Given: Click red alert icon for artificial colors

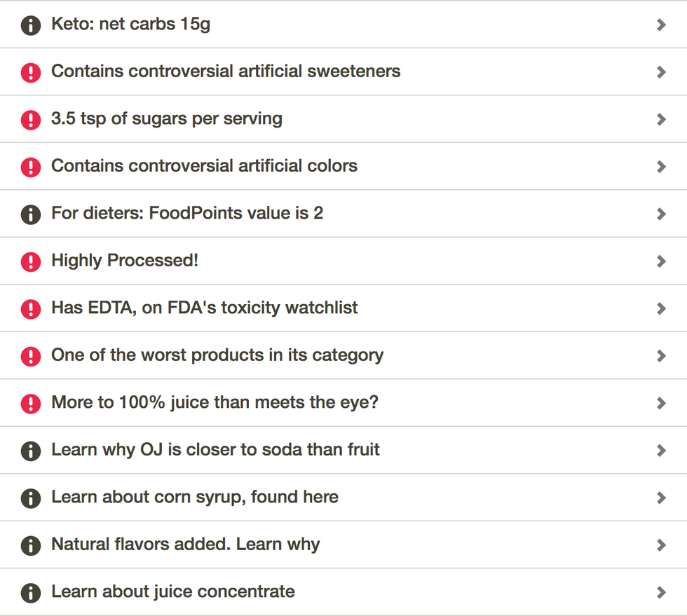Looking at the screenshot, I should (x=31, y=167).
